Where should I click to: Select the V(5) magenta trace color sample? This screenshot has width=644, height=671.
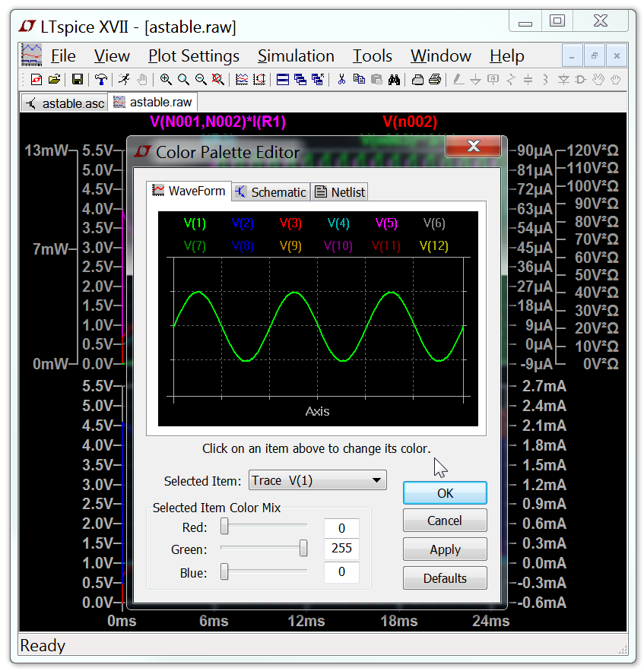(x=385, y=223)
